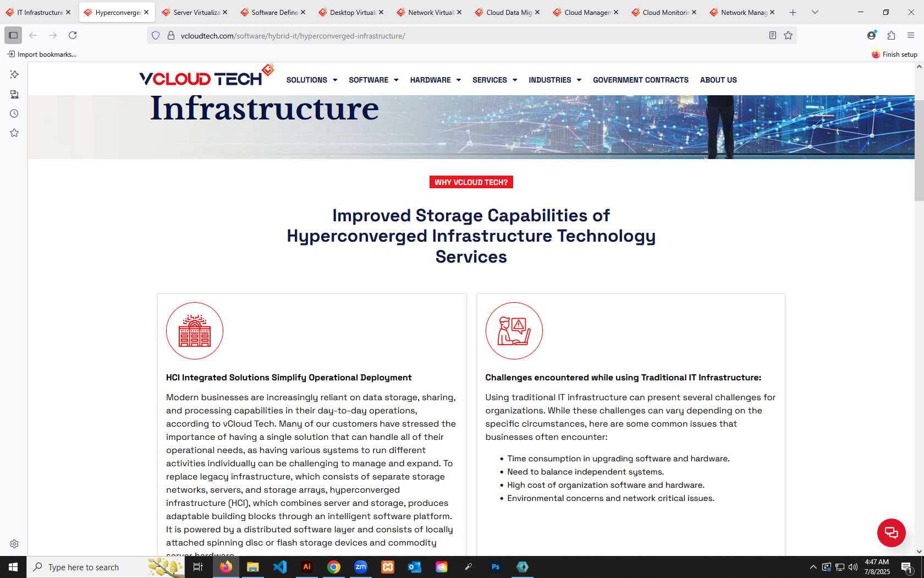Open AI chatbot sparkle sidebar icon
924x578 pixels.
click(x=14, y=74)
